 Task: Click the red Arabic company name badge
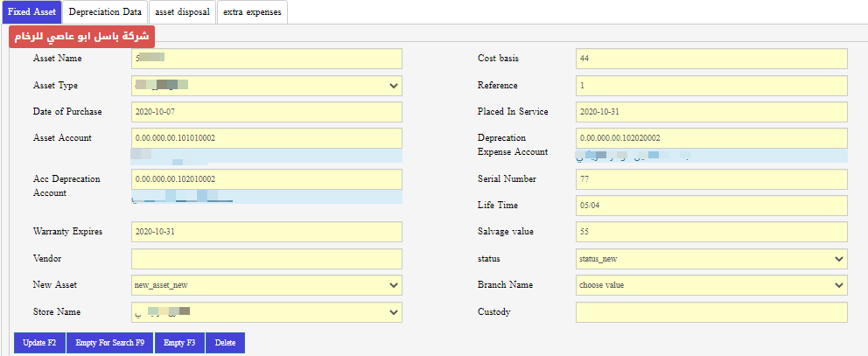(x=81, y=38)
